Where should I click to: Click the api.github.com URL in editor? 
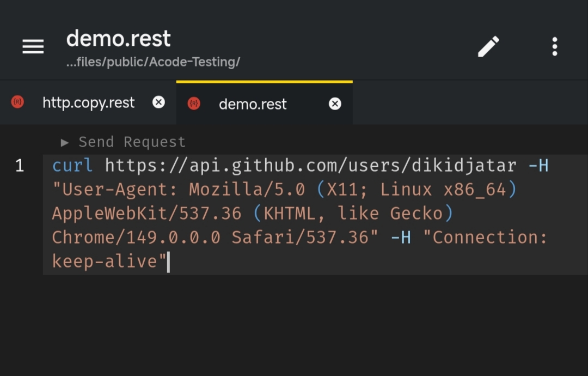(x=310, y=166)
